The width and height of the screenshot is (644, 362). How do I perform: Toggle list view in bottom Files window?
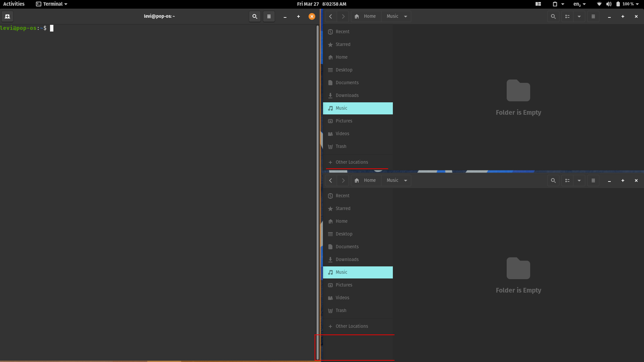567,180
